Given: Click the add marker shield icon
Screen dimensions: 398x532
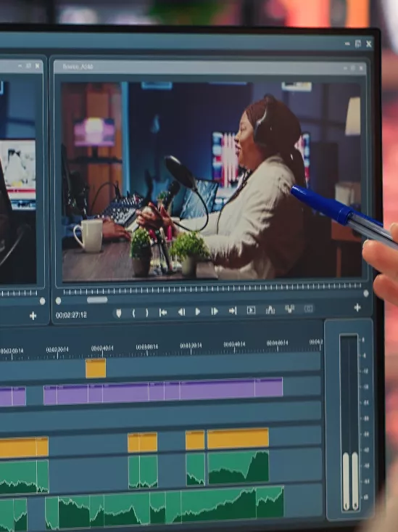Looking at the screenshot, I should pos(119,313).
